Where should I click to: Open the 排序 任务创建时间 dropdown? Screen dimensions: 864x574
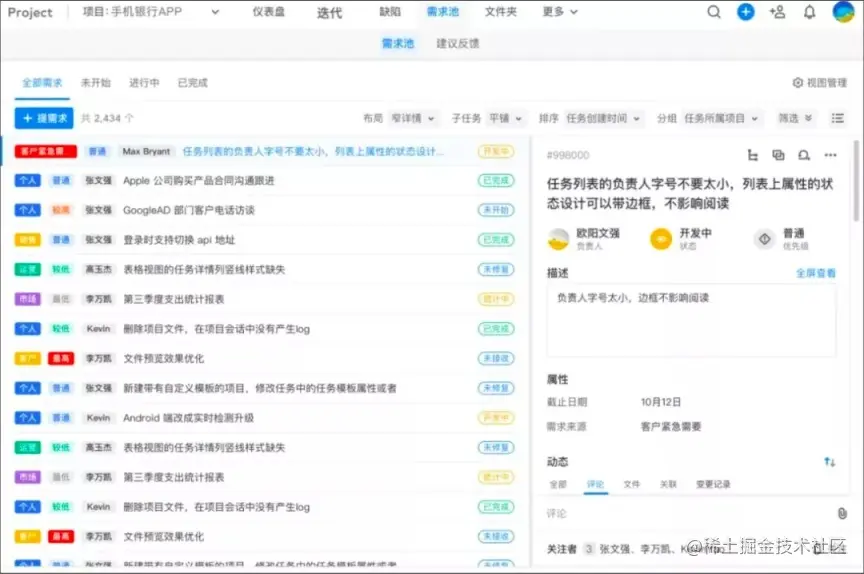point(603,118)
